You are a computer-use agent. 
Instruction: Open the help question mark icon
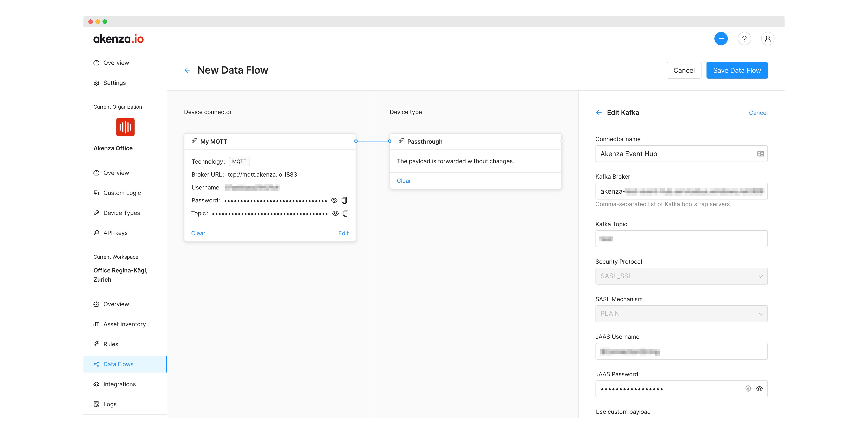click(744, 39)
